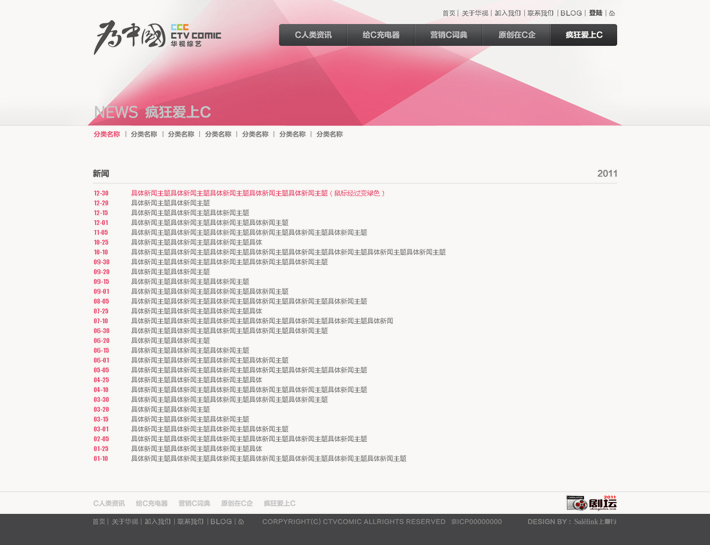This screenshot has width=710, height=545.
Task: Click the 剧坛 forum logo in footer
Action: (592, 503)
